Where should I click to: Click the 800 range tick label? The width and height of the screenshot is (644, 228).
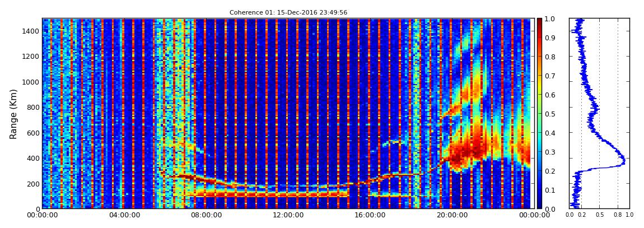32,107
